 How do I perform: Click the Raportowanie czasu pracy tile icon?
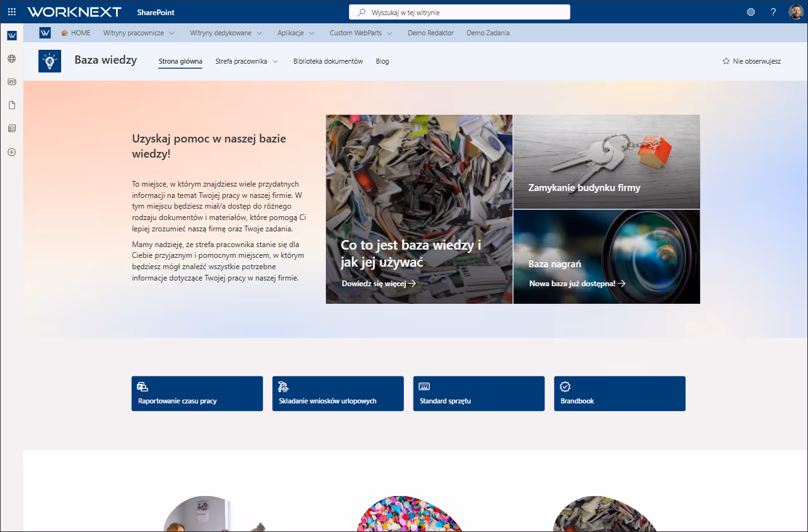pos(142,386)
